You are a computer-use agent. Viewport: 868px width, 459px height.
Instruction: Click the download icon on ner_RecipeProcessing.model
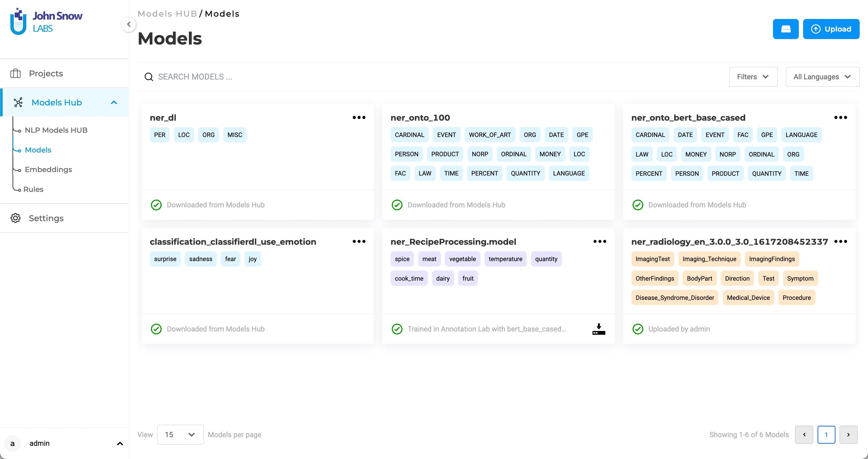coord(599,329)
